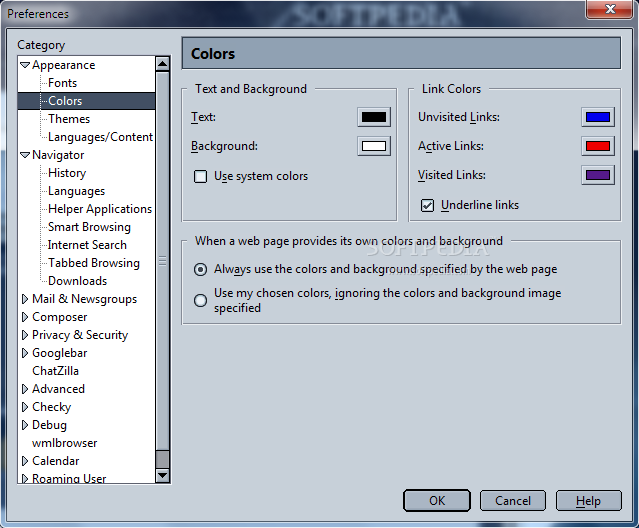
Task: Change the Visited Links color
Action: (598, 175)
